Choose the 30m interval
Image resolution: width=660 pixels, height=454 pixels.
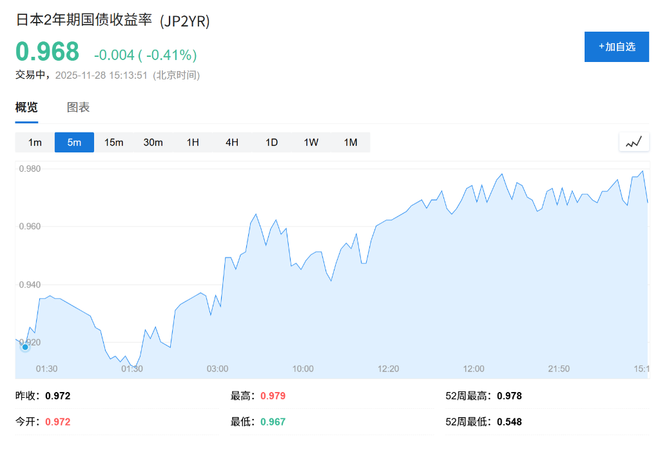coord(153,142)
